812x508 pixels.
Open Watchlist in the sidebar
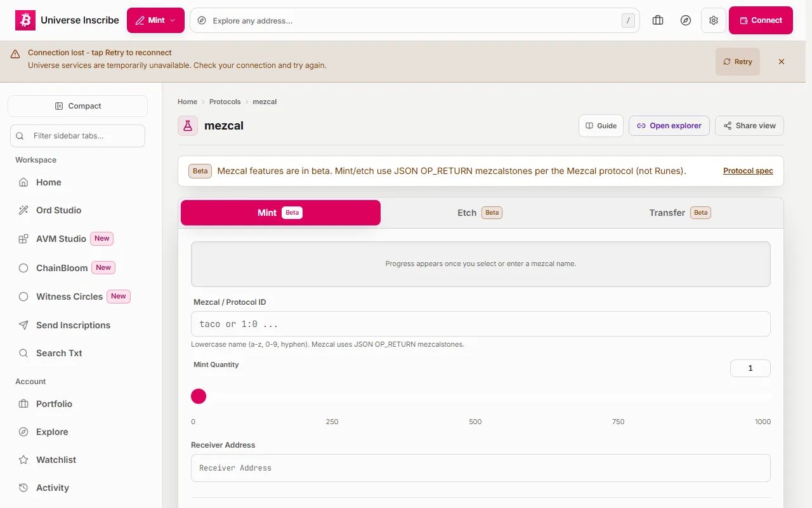click(x=77, y=460)
